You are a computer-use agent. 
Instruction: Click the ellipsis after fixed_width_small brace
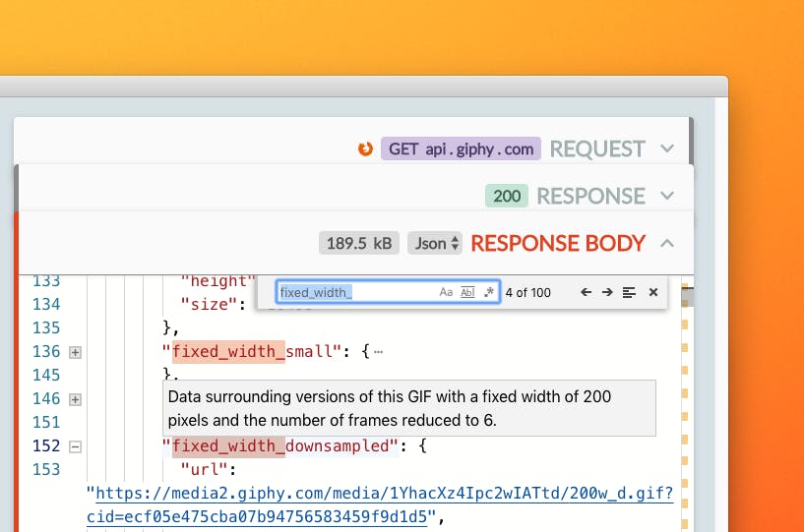(379, 352)
